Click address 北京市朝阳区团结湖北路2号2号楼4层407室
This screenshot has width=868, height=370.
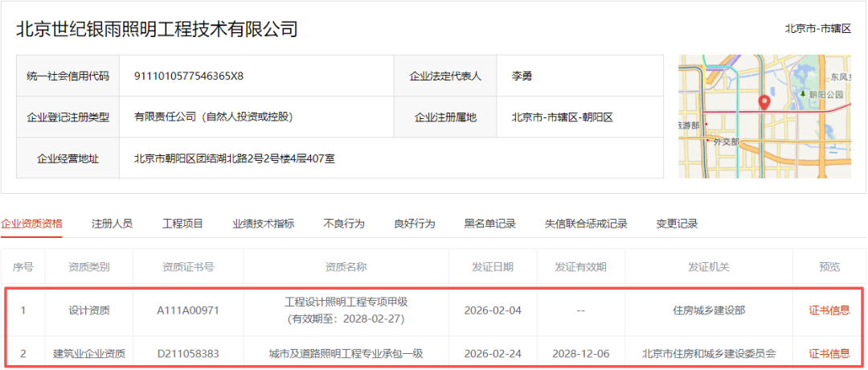coord(234,159)
